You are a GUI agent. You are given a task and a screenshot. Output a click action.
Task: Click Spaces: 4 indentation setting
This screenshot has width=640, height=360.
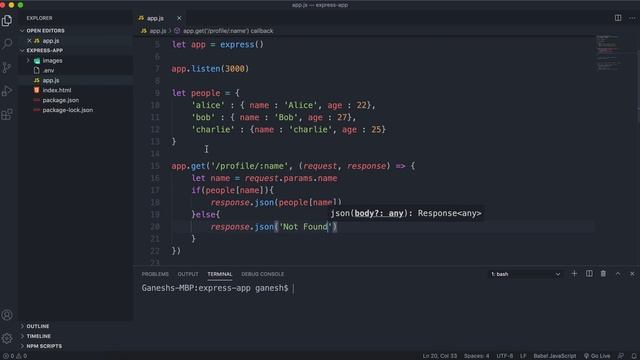[x=476, y=356]
